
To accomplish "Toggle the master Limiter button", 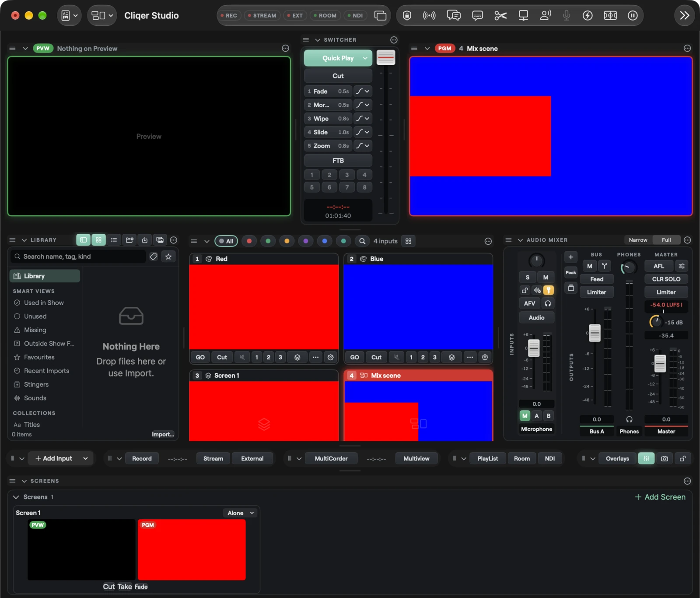I will pyautogui.click(x=666, y=292).
